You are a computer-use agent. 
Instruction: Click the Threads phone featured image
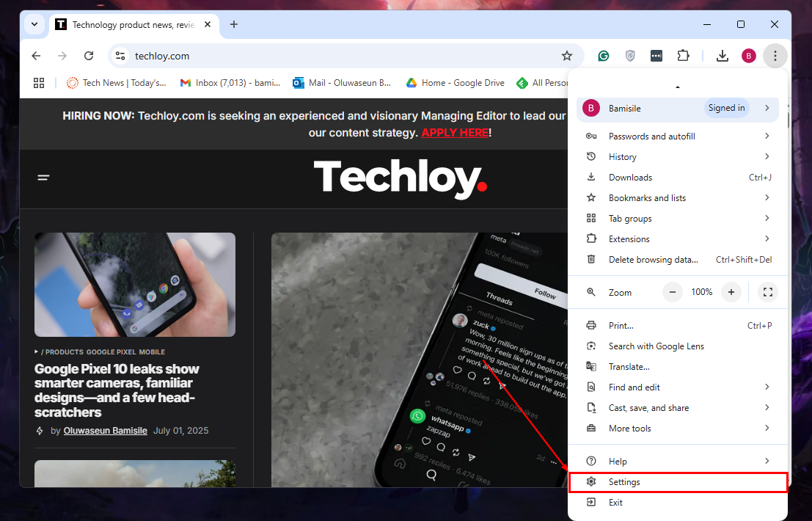(420, 360)
